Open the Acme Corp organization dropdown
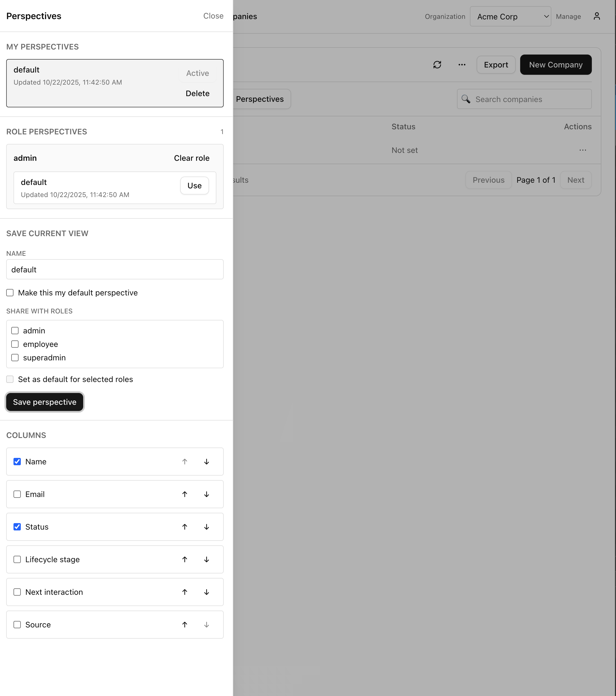Viewport: 616px width, 696px height. 510,17
